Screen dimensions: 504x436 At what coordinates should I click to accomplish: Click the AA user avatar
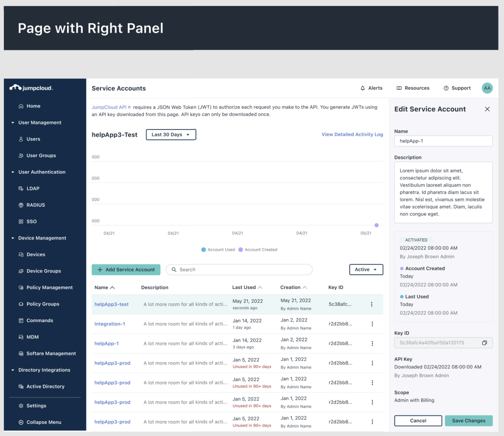pyautogui.click(x=487, y=88)
